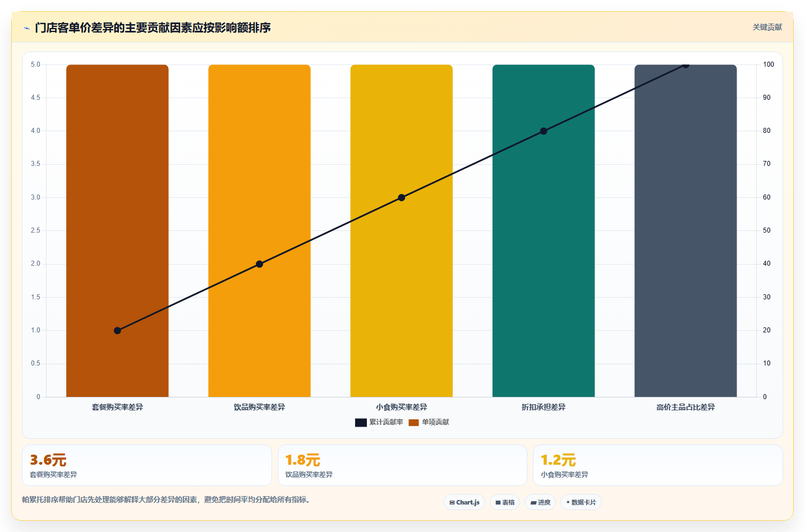Click x-axis label 高价主品占比差异
This screenshot has height=532, width=805.
[686, 407]
